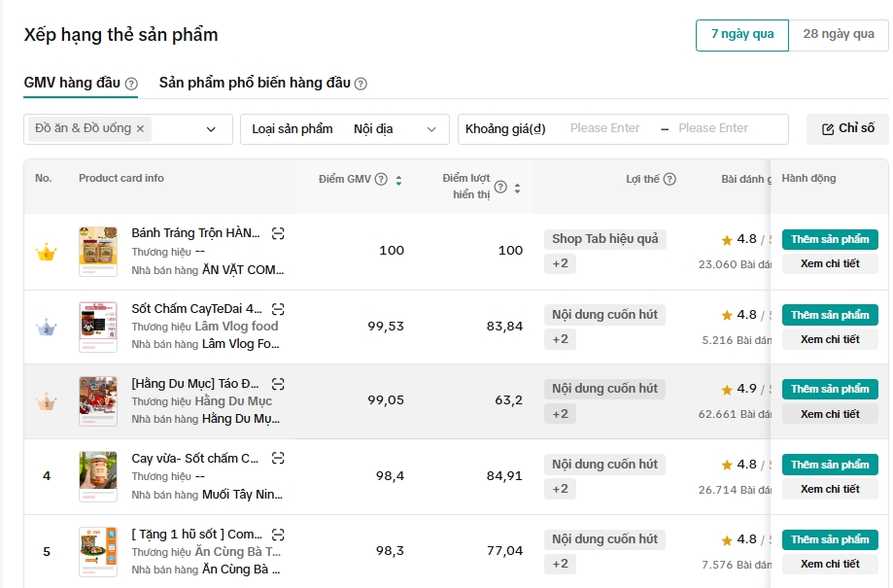Click info icon next to Điểm GMV header
893x588 pixels.
coord(381,179)
